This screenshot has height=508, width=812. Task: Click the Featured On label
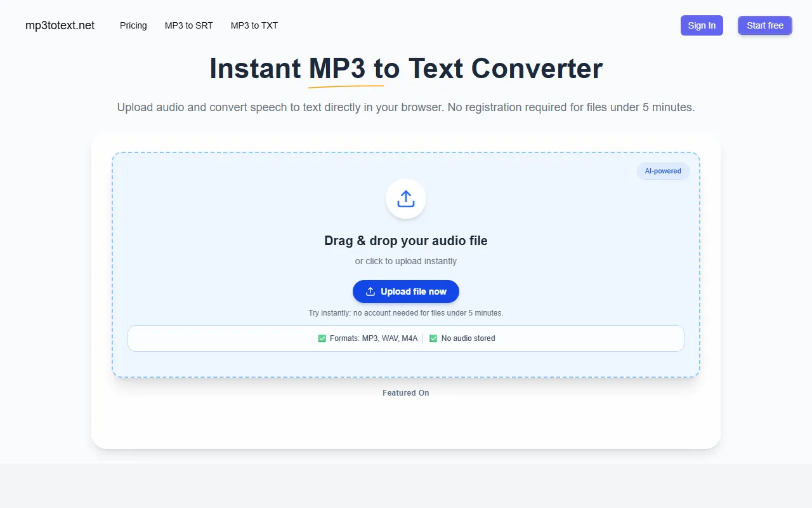pyautogui.click(x=406, y=393)
